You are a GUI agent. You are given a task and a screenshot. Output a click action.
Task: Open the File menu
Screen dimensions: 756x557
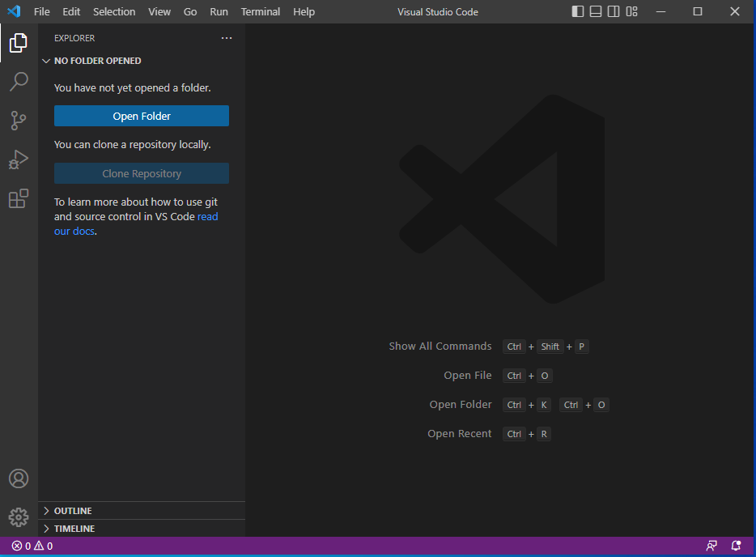pos(42,11)
